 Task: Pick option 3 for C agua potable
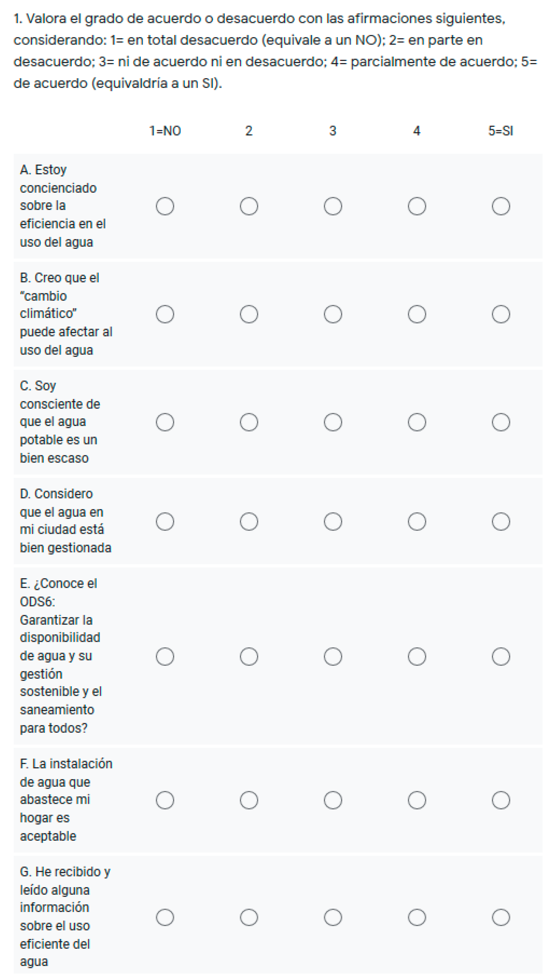point(333,422)
